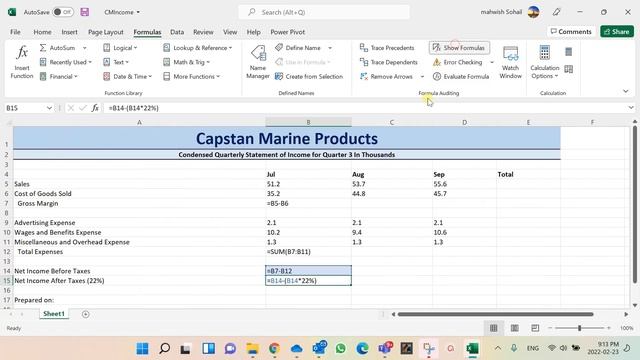Click the Define Name button
Screen dimensions: 640x360
coord(298,48)
